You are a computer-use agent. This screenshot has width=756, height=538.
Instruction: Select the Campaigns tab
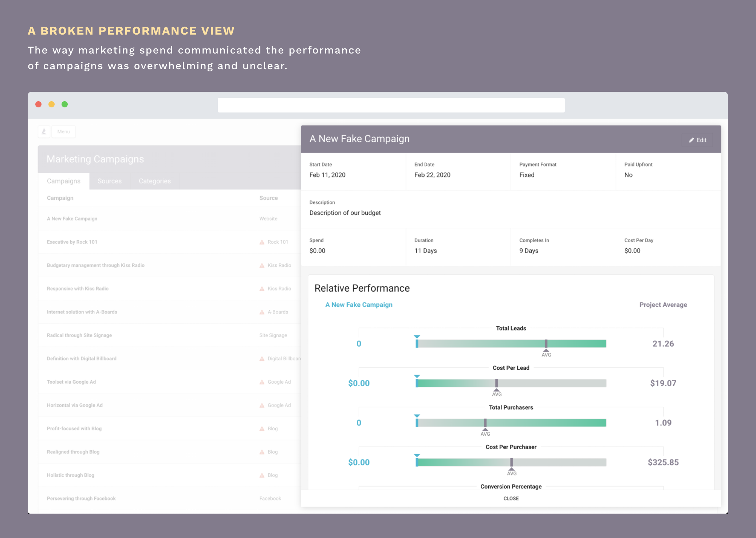tap(63, 181)
